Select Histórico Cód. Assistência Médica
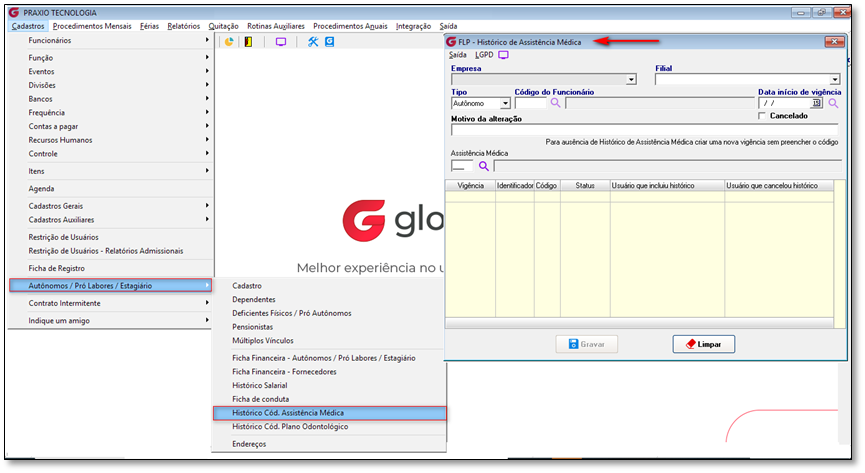 point(330,413)
